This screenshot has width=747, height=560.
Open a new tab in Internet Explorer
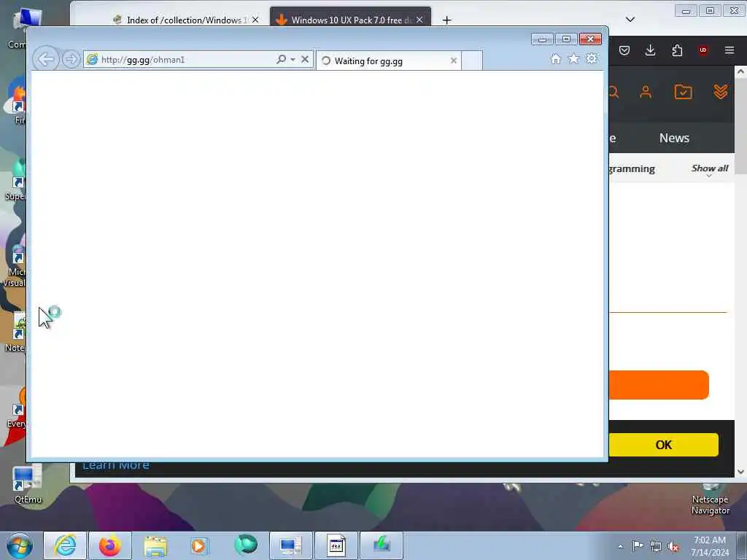coord(472,61)
